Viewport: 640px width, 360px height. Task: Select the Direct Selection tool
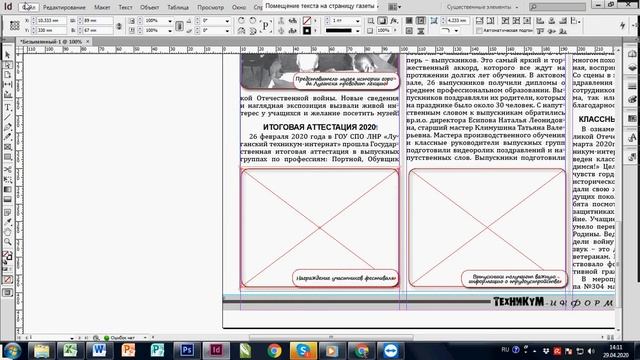pos(8,65)
